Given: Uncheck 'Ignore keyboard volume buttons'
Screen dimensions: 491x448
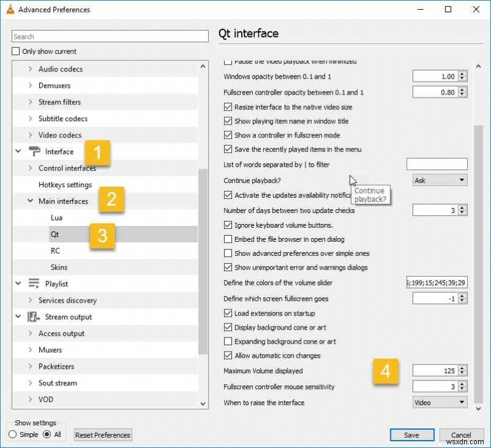Looking at the screenshot, I should point(228,225).
